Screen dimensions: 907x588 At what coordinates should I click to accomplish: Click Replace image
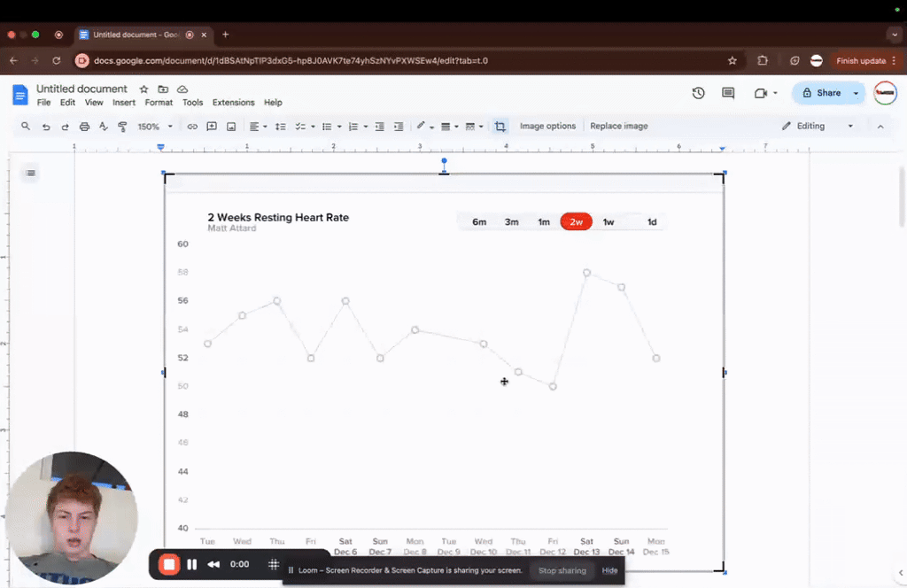pos(619,126)
